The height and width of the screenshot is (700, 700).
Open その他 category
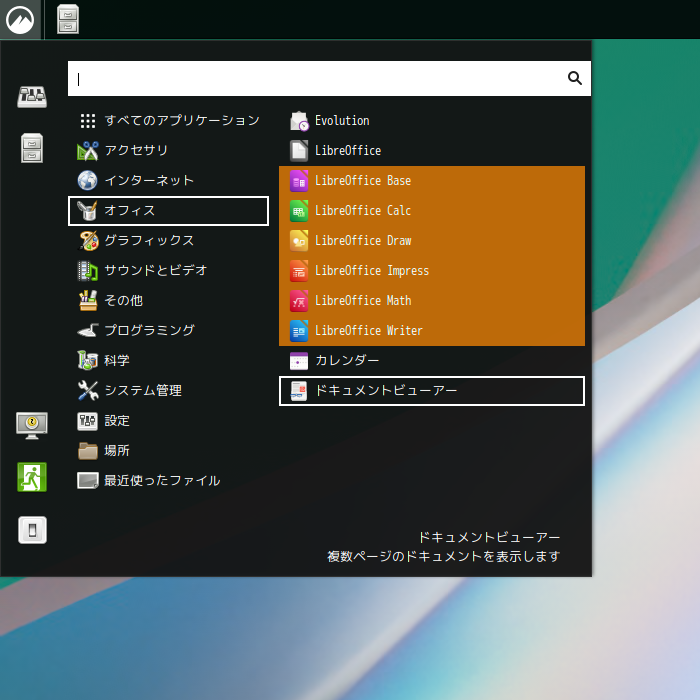(x=168, y=300)
